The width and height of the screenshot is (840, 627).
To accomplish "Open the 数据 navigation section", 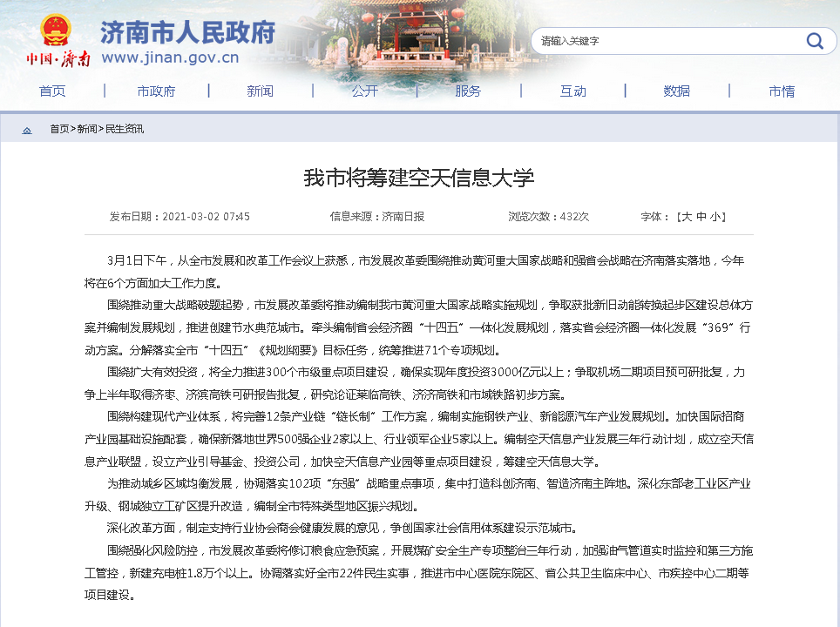I will [x=676, y=91].
